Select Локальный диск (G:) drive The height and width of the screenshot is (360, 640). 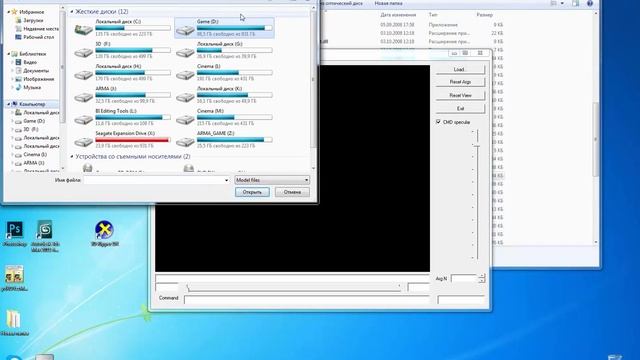coord(224,50)
